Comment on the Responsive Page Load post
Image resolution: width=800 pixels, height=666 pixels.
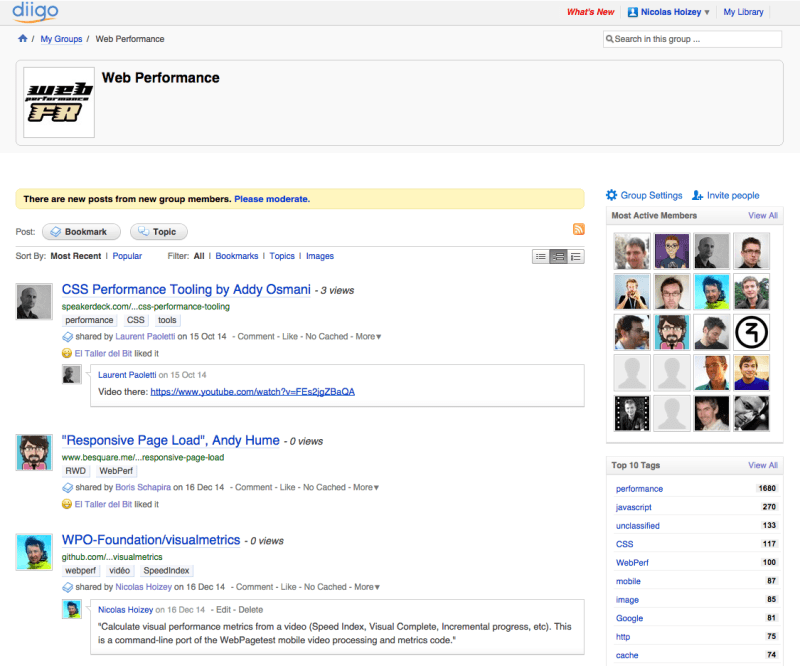click(x=254, y=487)
